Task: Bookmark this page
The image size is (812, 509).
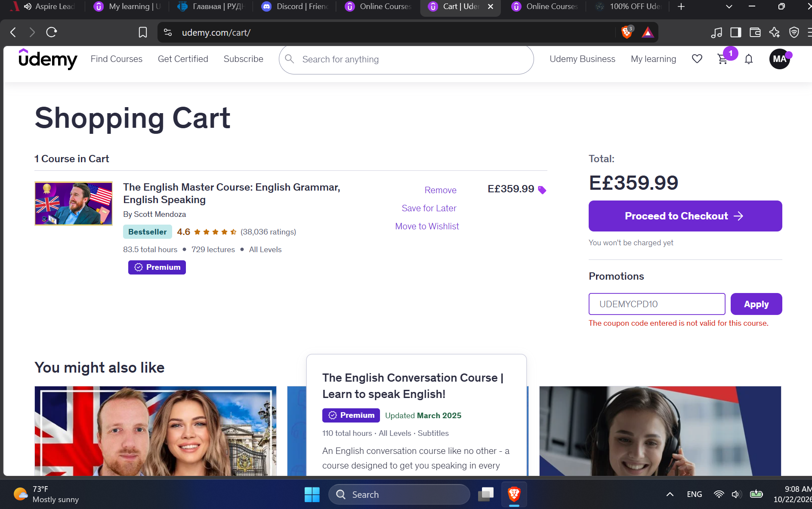Action: pos(143,32)
